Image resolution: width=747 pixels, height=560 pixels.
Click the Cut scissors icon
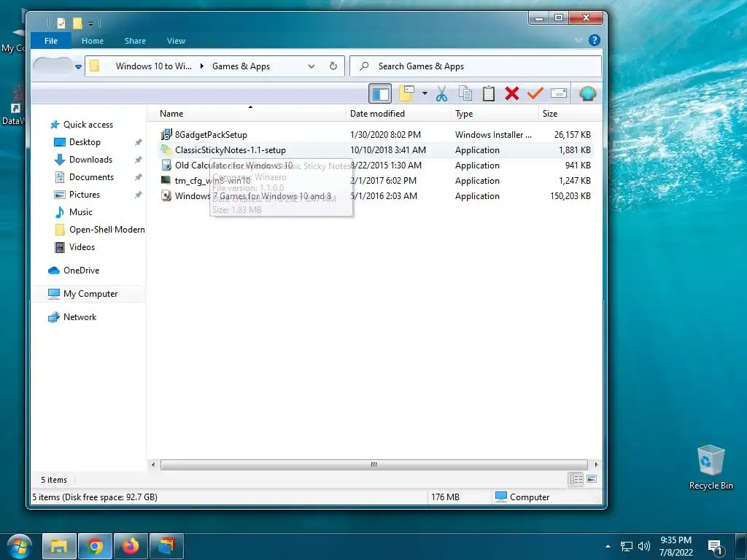point(441,94)
